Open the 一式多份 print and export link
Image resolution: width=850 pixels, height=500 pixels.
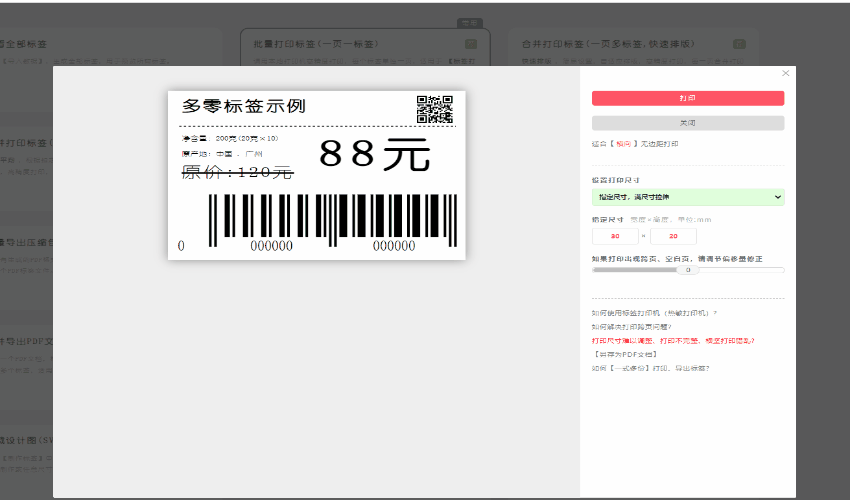(651, 368)
